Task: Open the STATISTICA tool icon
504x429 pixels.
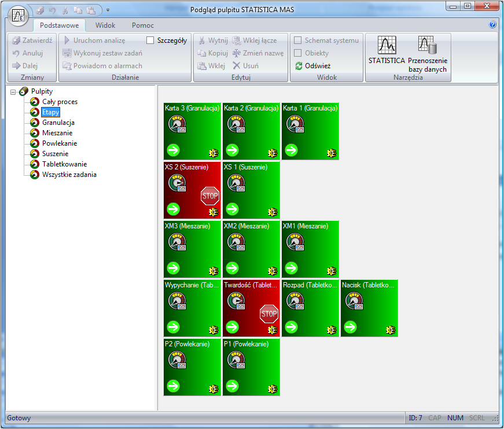Action: click(387, 50)
